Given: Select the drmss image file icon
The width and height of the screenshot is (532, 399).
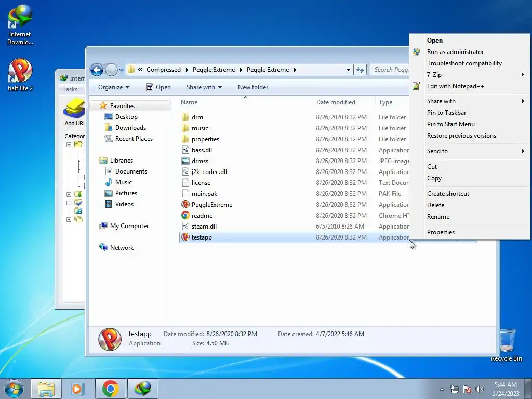Looking at the screenshot, I should (x=185, y=161).
